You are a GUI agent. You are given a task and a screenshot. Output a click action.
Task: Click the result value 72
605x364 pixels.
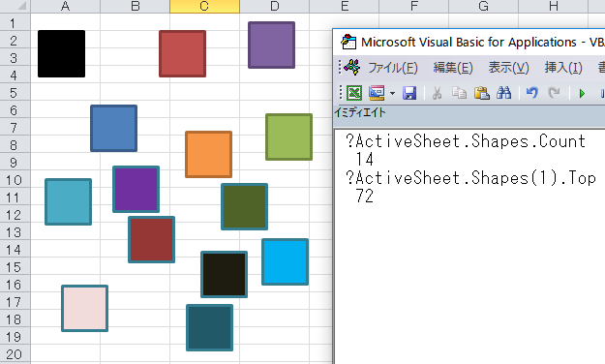point(365,196)
